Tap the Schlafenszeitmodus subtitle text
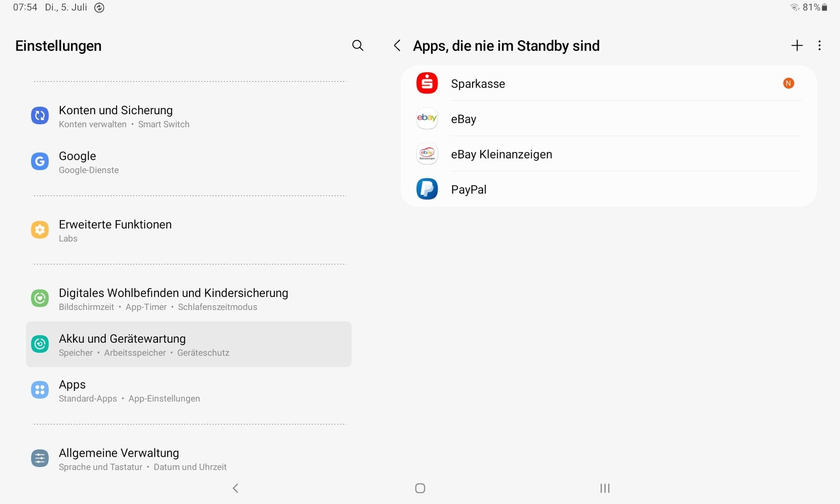 tap(217, 307)
